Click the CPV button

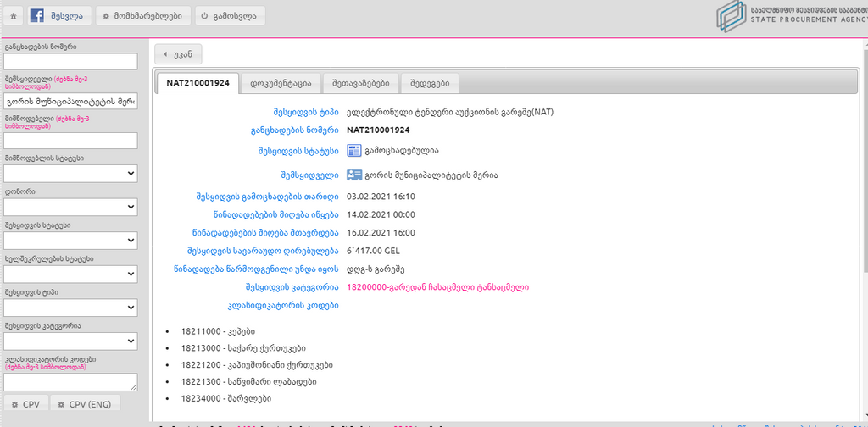(x=26, y=404)
